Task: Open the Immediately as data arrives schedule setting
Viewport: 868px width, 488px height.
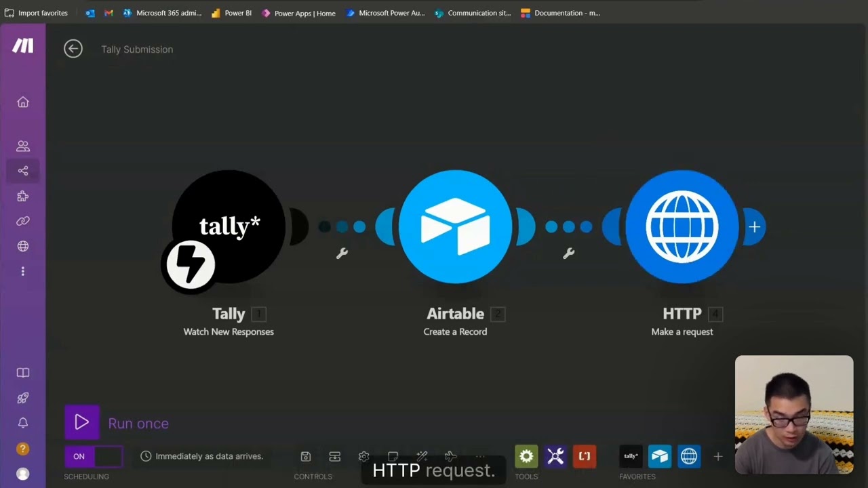Action: [202, 456]
